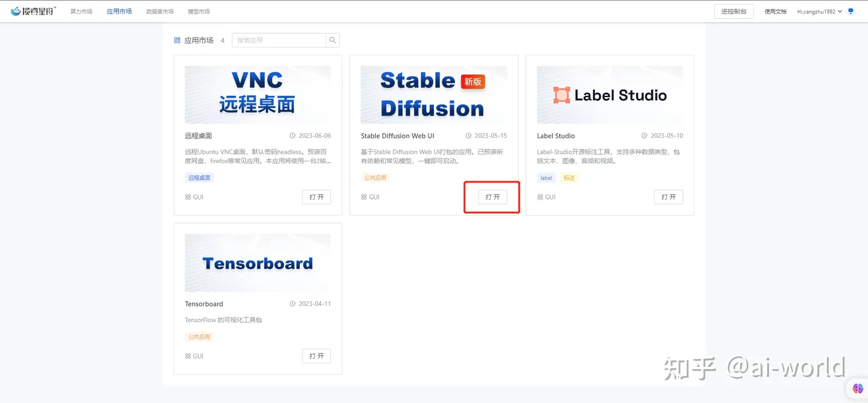Click the date 2023-05-15

pyautogui.click(x=491, y=136)
